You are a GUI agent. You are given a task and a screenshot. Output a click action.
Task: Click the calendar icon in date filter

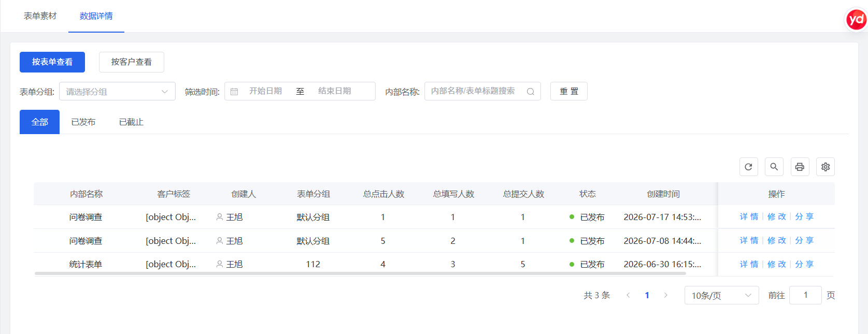[234, 92]
